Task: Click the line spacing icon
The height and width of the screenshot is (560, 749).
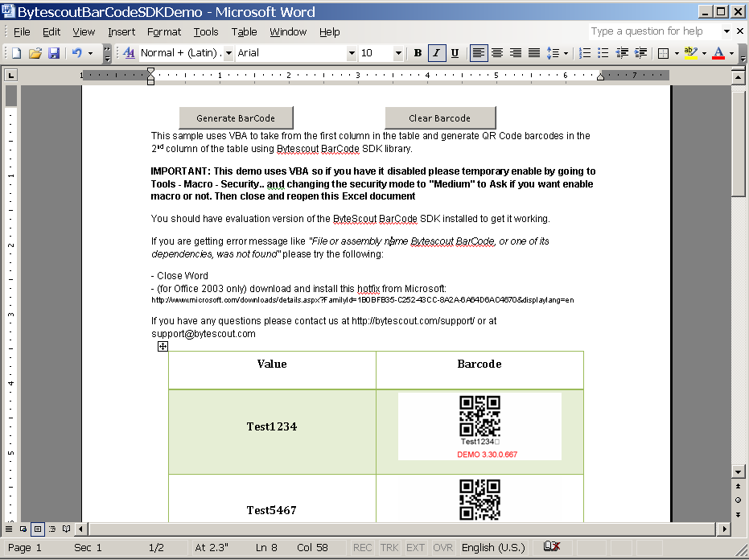Action: click(553, 53)
